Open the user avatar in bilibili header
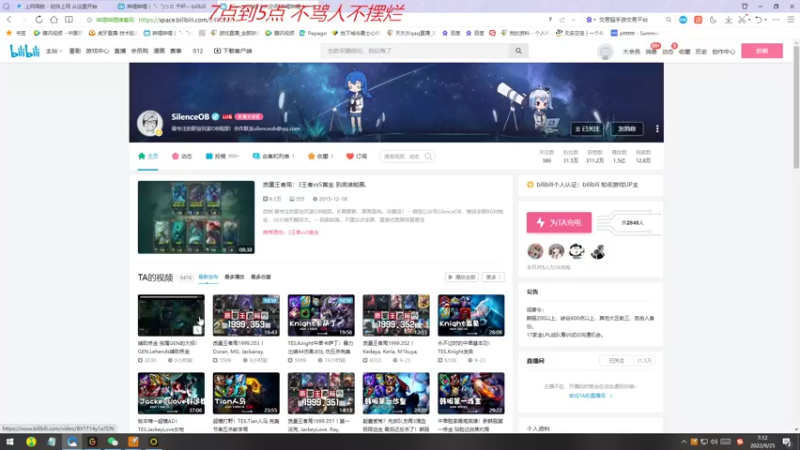 click(x=605, y=52)
